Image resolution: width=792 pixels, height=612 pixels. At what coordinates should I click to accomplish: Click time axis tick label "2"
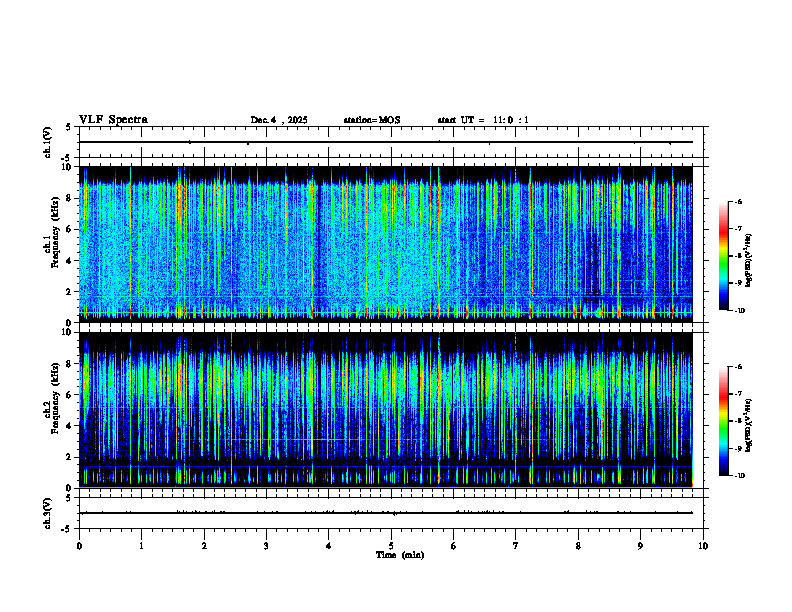[204, 546]
